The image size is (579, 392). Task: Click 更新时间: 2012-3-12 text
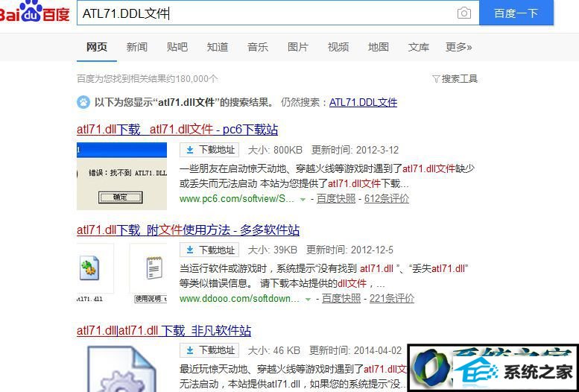(x=355, y=150)
